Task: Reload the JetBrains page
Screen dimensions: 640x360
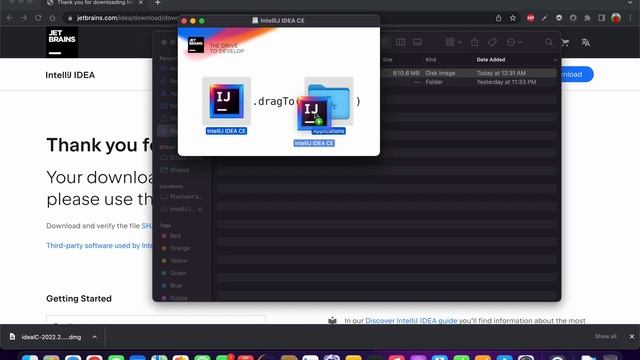Action: (38, 18)
